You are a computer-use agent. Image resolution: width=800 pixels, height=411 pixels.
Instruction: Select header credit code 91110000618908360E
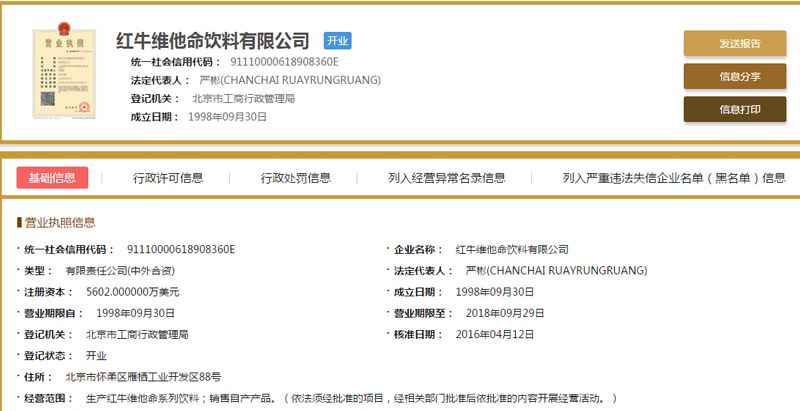(x=284, y=62)
